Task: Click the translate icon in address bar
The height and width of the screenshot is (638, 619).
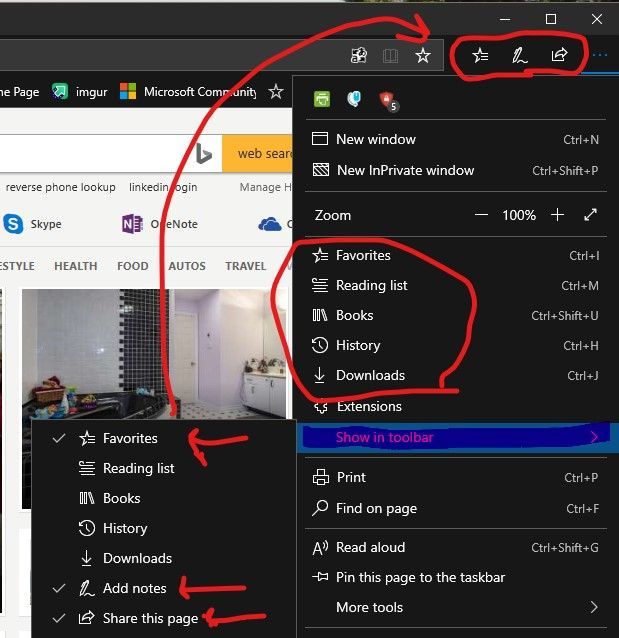Action: pos(359,55)
